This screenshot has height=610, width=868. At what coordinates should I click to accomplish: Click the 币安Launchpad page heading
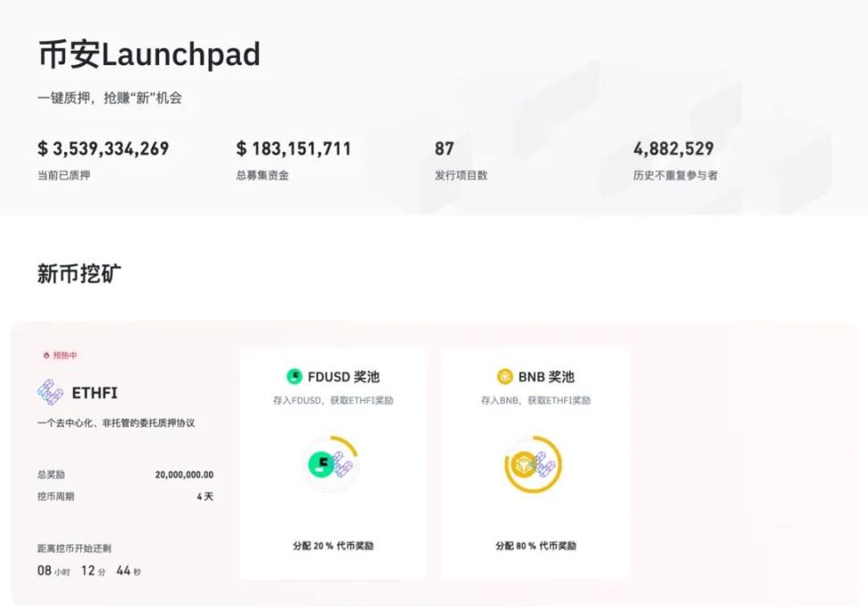(x=149, y=55)
